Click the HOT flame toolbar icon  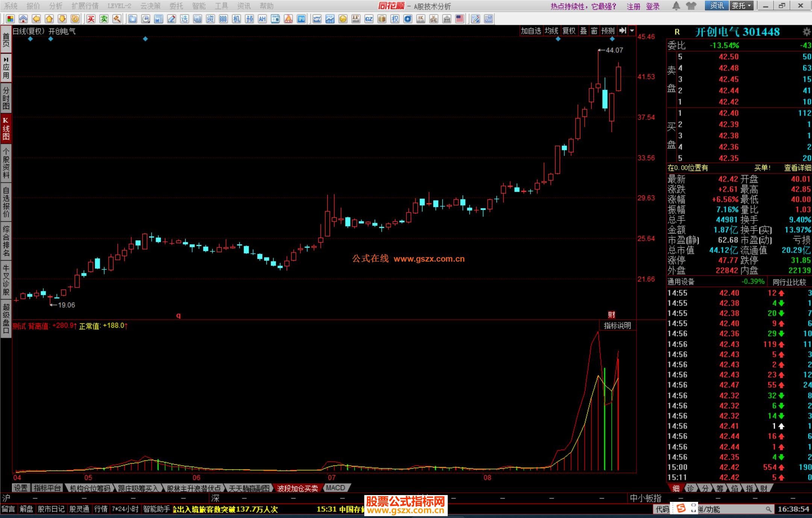tap(288, 19)
